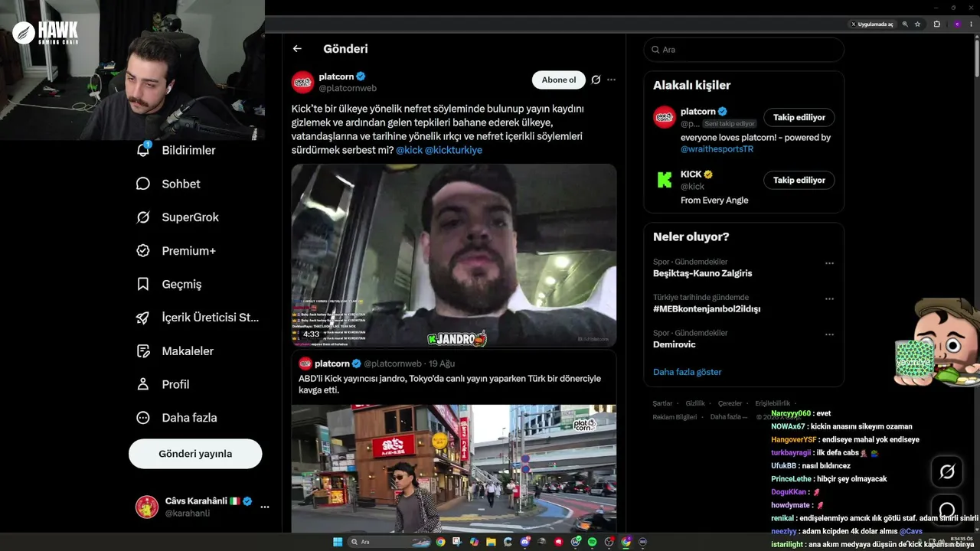Image resolution: width=980 pixels, height=551 pixels.
Task: Click the quoted post's Tokyo street image
Action: tap(454, 468)
